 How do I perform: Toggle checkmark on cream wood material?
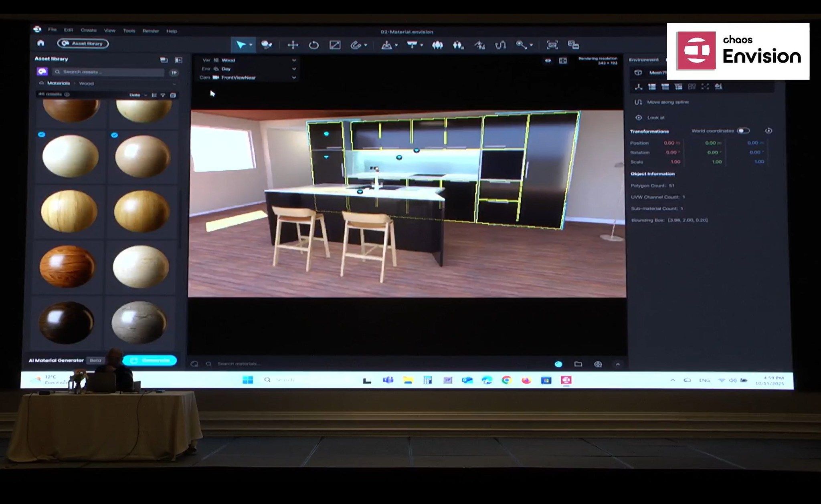click(42, 135)
